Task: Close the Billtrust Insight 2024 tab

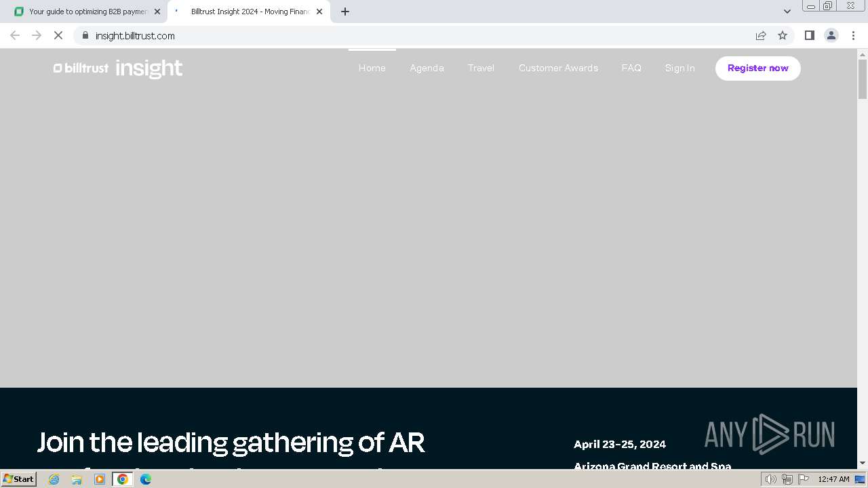Action: 319,12
